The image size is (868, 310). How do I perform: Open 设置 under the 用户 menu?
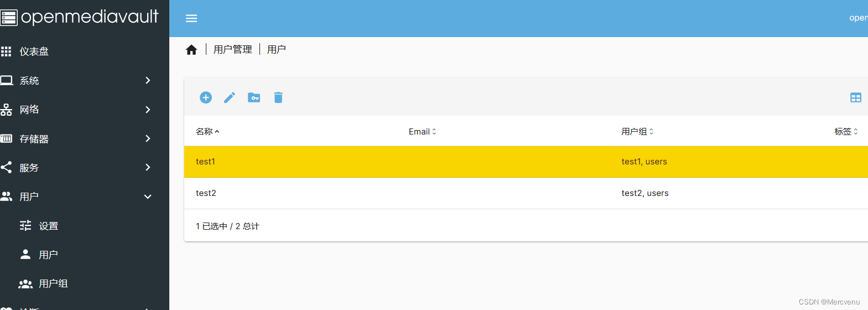[49, 226]
